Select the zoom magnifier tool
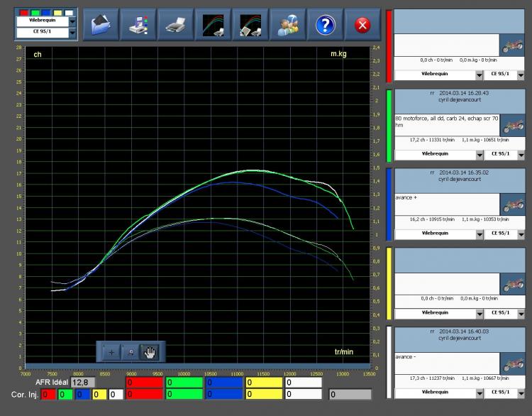The height and width of the screenshot is (416, 532). [x=131, y=351]
